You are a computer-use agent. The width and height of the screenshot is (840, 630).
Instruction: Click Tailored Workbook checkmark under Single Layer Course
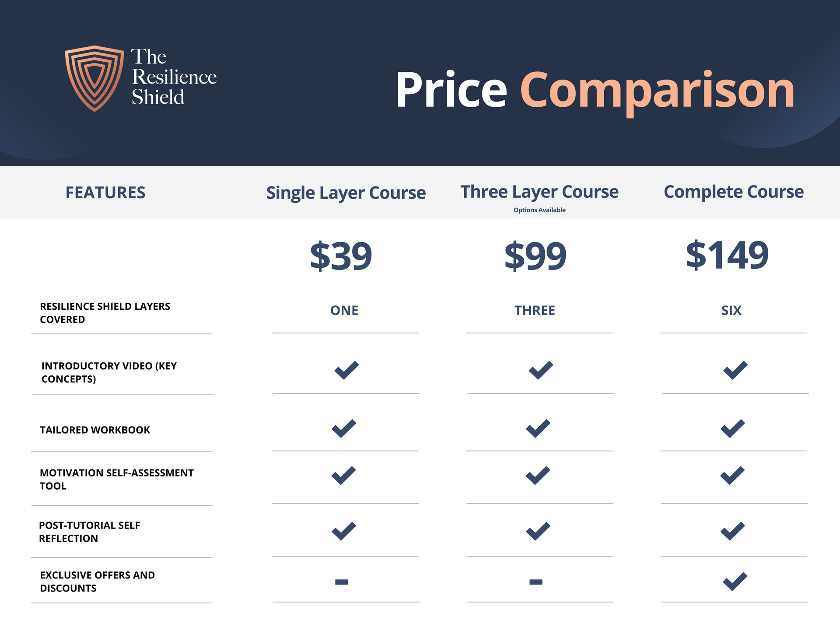344,428
